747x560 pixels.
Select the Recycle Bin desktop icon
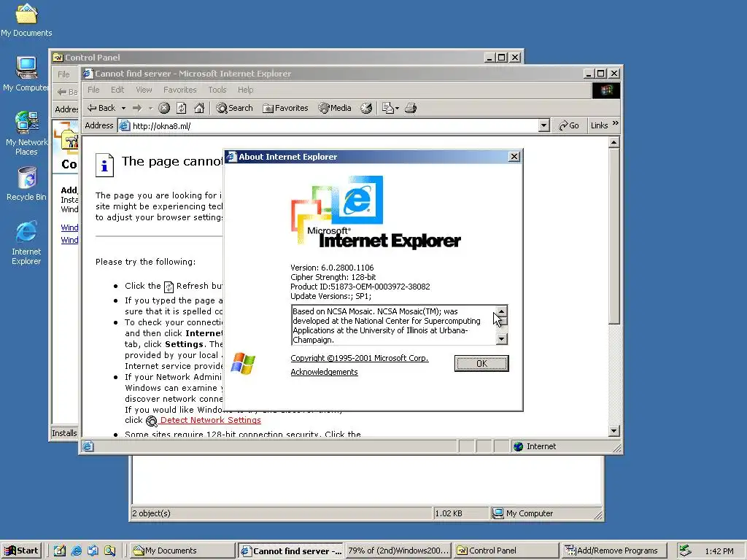(x=27, y=184)
